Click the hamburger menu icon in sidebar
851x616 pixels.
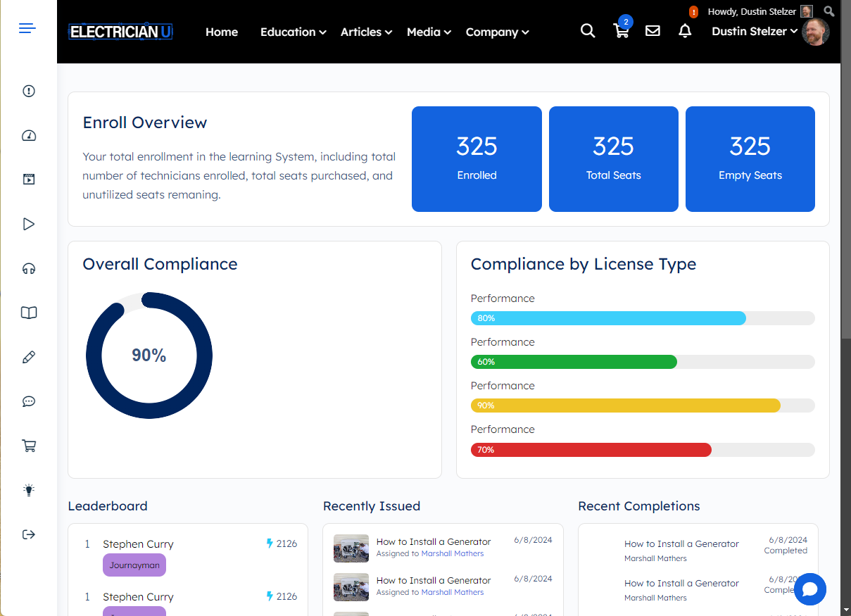click(x=27, y=28)
